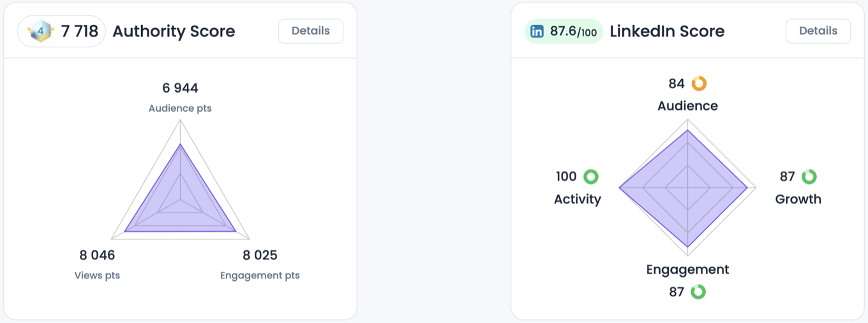Click the 6 944 audience points value
This screenshot has width=868, height=323.
coord(180,88)
